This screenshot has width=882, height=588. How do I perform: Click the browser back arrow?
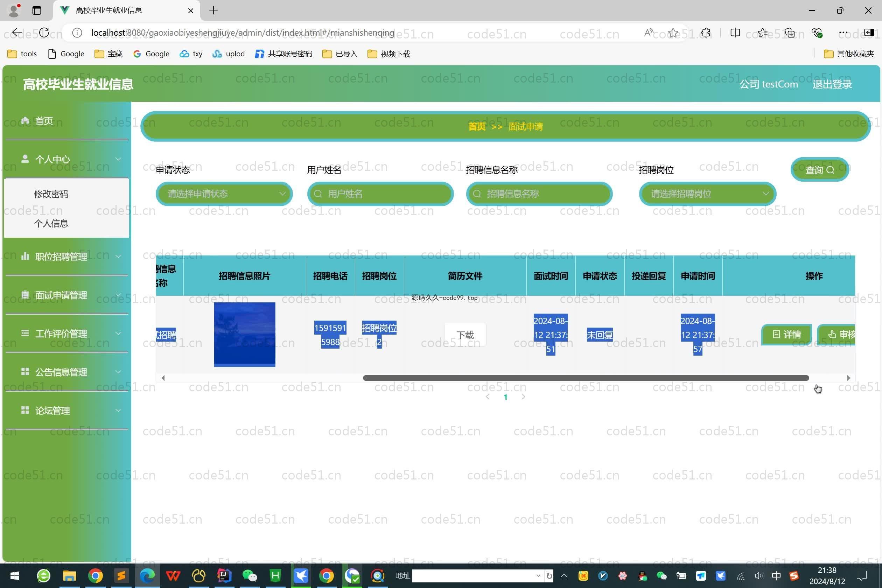(17, 33)
